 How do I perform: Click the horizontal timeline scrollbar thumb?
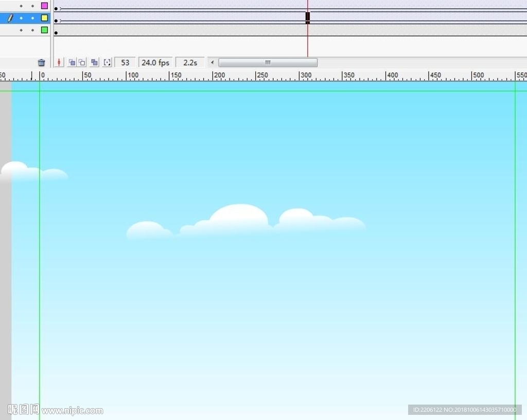pos(268,62)
